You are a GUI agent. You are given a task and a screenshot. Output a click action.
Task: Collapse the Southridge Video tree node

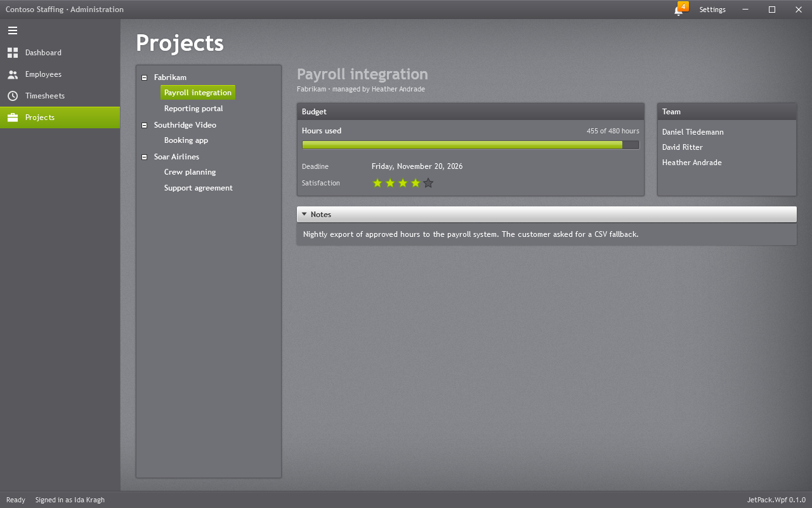click(x=144, y=125)
